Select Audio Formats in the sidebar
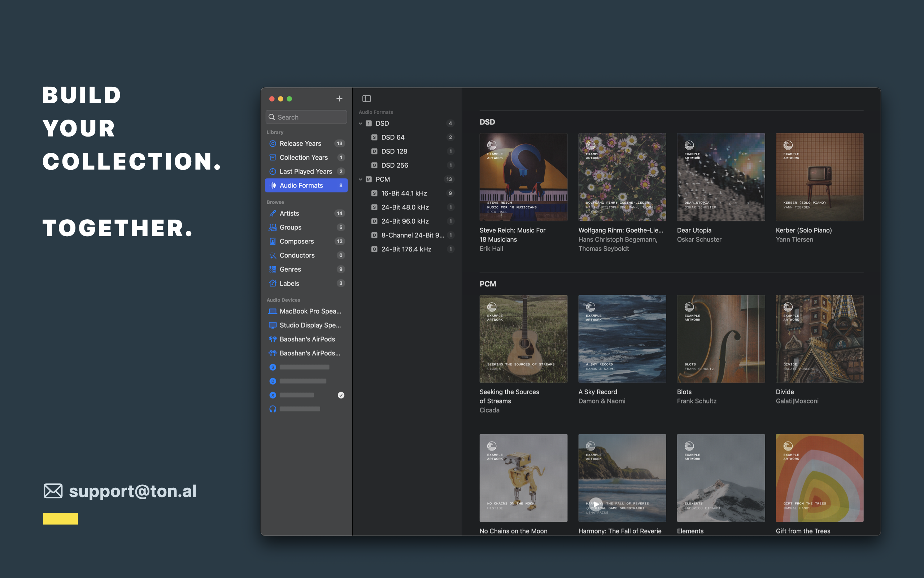Image resolution: width=924 pixels, height=578 pixels. tap(306, 185)
